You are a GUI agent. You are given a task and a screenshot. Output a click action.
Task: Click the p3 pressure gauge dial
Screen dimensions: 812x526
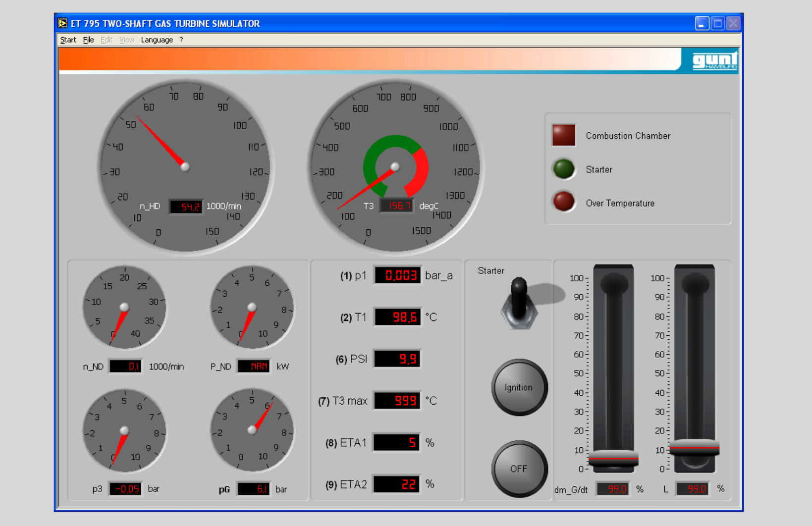[x=124, y=430]
